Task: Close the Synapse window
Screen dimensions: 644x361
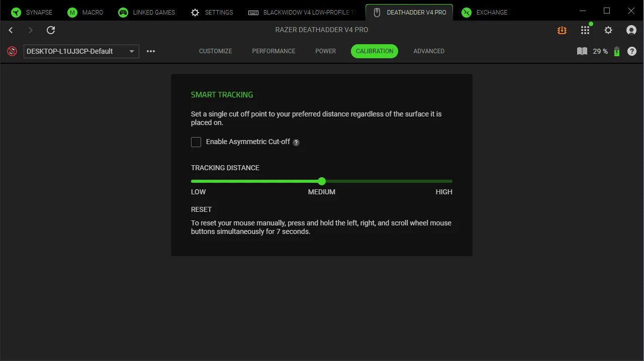Action: 631,11
